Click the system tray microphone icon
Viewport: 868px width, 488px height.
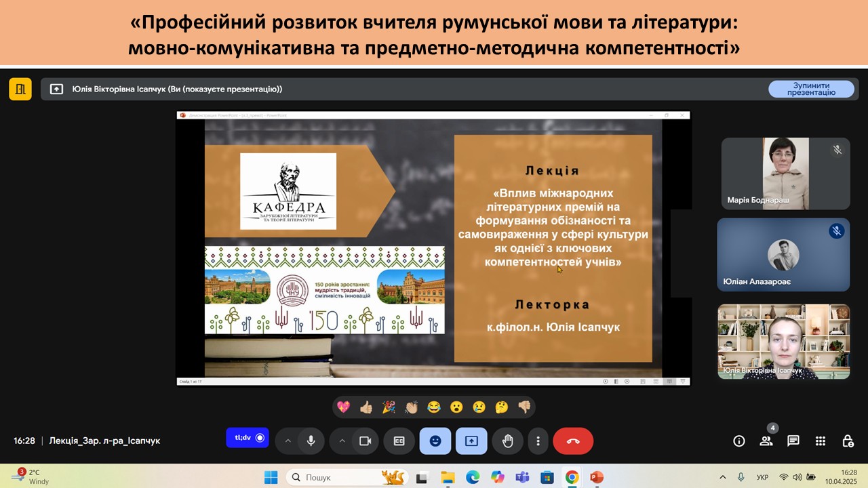tap(741, 477)
